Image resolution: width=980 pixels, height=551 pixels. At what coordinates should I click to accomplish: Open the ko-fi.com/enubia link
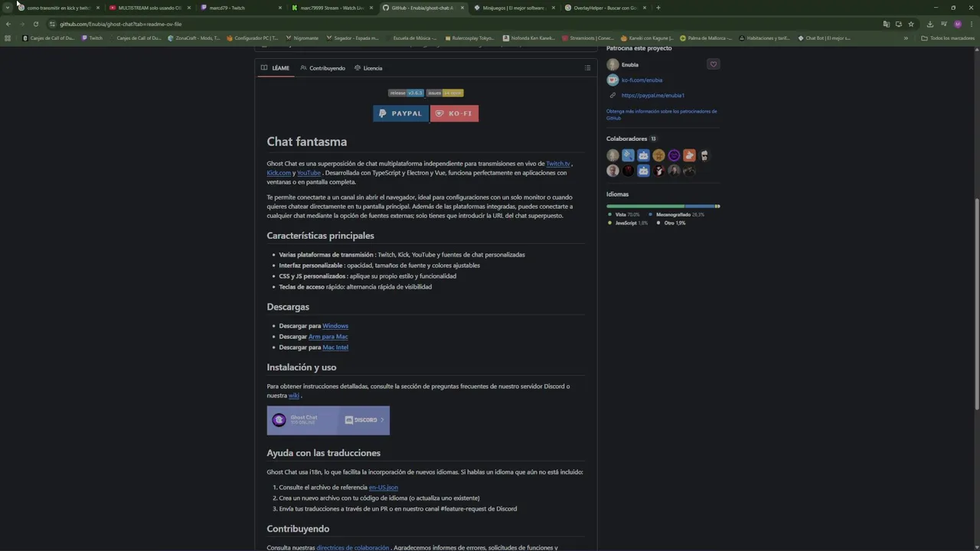[642, 80]
